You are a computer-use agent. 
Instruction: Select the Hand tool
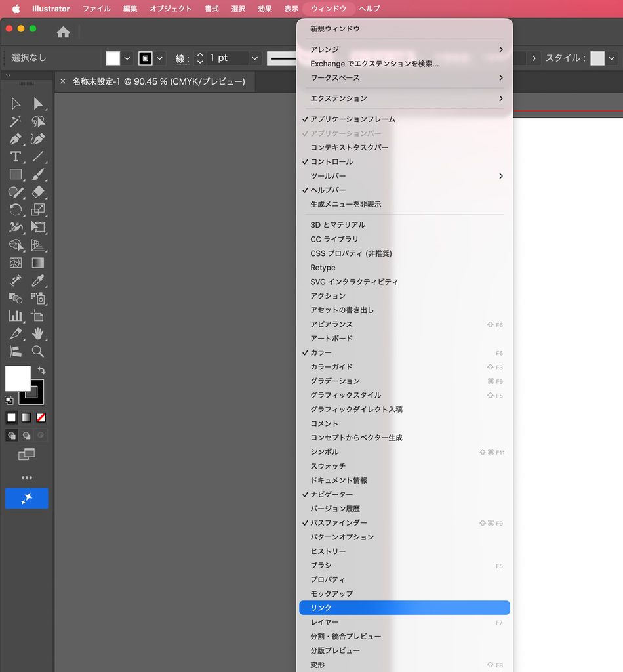(37, 333)
